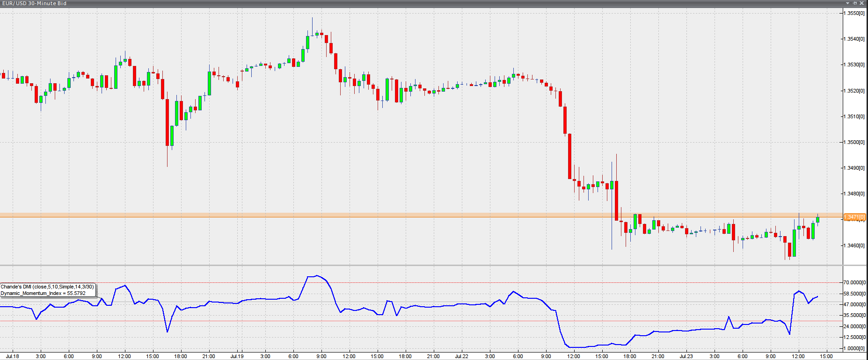Click the 1.3500 price axis label

[854, 142]
